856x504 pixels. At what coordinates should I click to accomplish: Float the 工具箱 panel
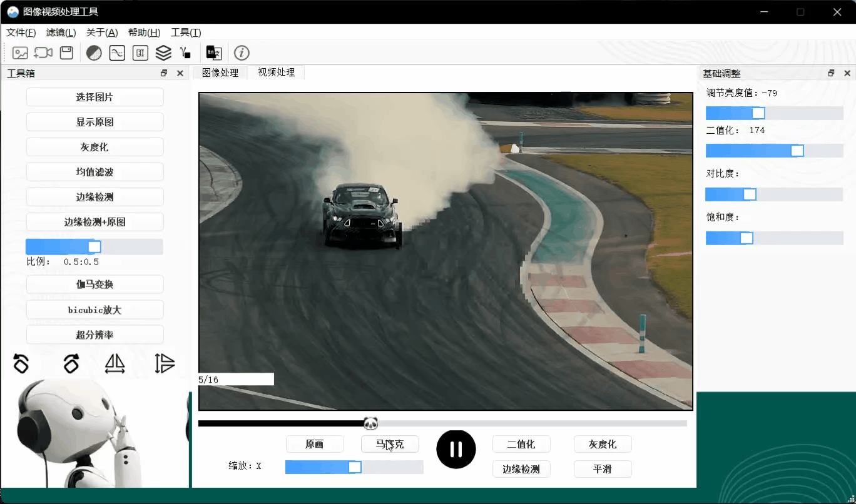(164, 73)
